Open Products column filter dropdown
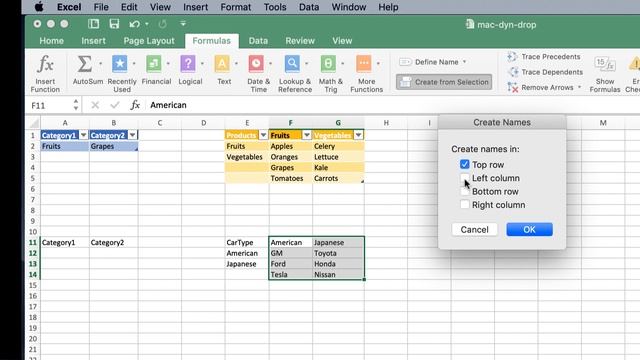Viewport: 640px width, 360px height. coord(263,135)
